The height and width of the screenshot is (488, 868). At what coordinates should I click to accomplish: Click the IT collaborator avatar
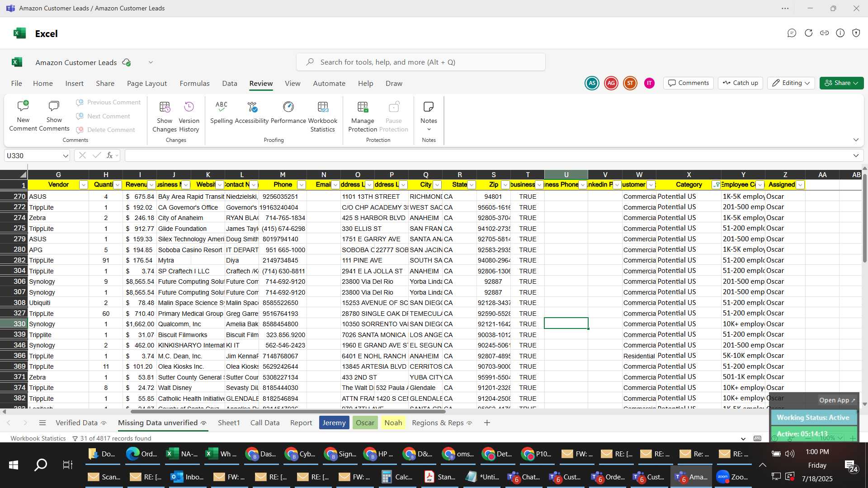click(649, 83)
